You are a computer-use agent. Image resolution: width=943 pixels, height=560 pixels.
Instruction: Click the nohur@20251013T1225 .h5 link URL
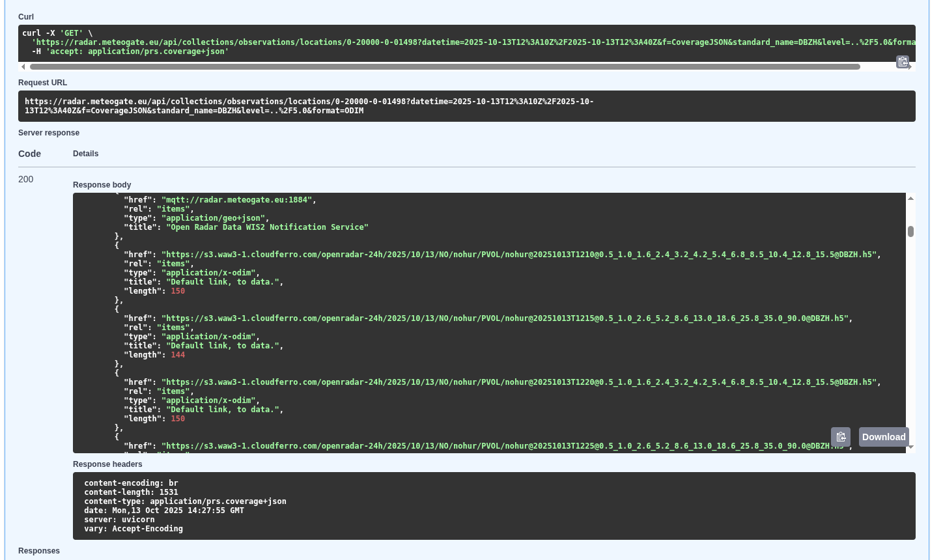click(x=505, y=446)
